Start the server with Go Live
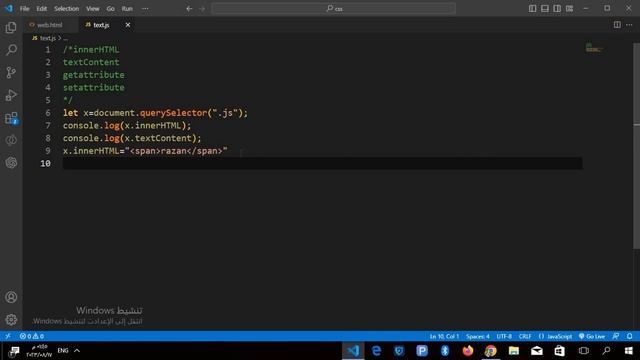This screenshot has height=360, width=640. coord(592,336)
